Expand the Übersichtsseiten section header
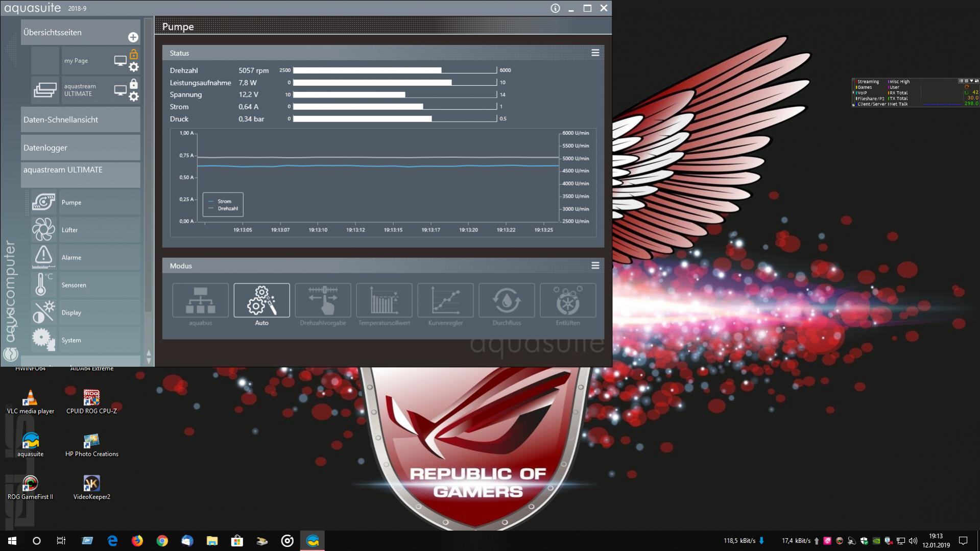The width and height of the screenshot is (980, 551). [x=81, y=32]
